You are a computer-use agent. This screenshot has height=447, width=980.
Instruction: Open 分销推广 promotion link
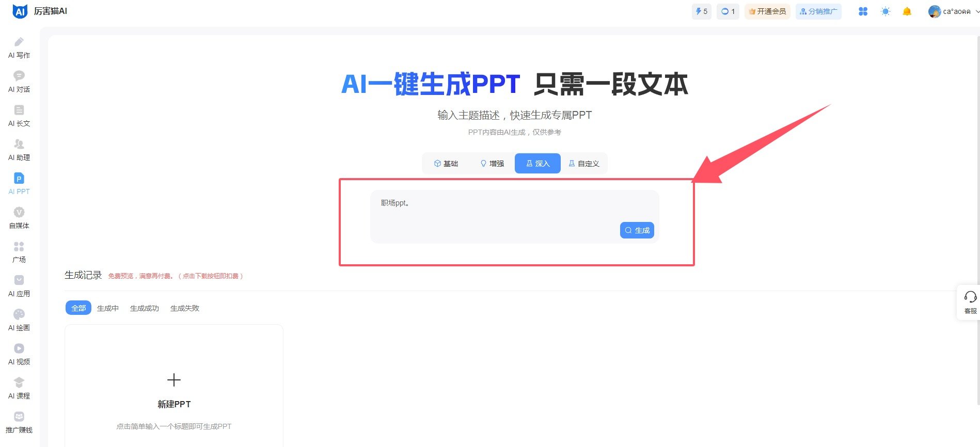[x=818, y=11]
